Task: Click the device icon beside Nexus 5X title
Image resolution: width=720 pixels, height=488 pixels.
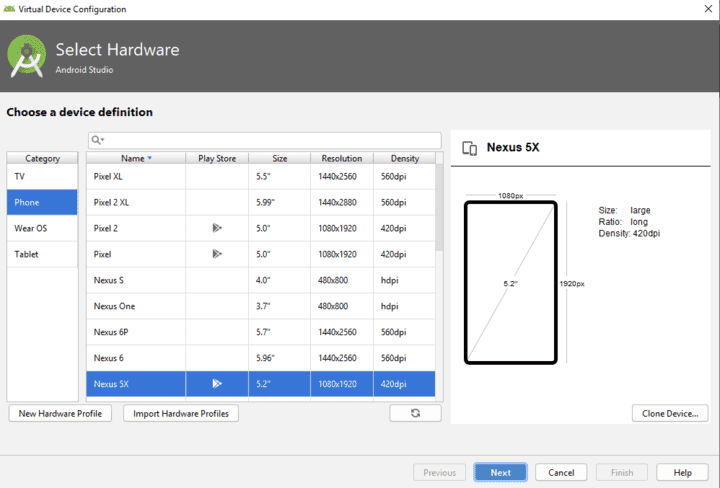Action: (x=469, y=148)
